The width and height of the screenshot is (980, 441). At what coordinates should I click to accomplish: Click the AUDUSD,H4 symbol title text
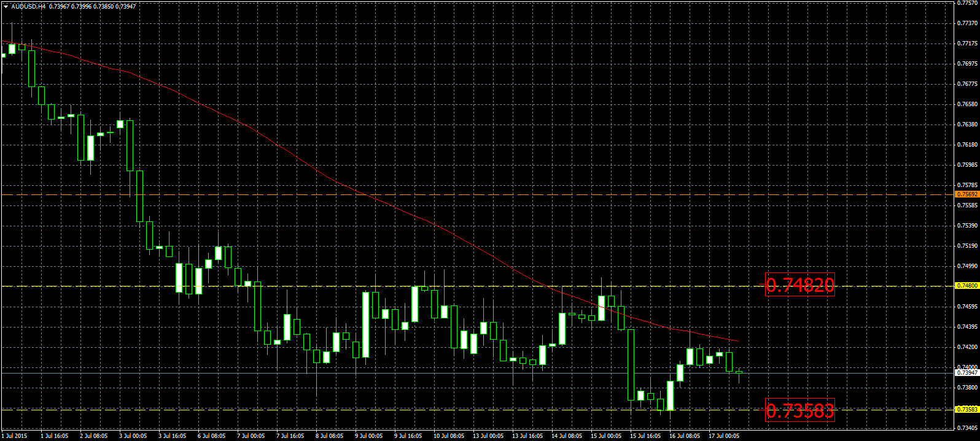[x=28, y=6]
